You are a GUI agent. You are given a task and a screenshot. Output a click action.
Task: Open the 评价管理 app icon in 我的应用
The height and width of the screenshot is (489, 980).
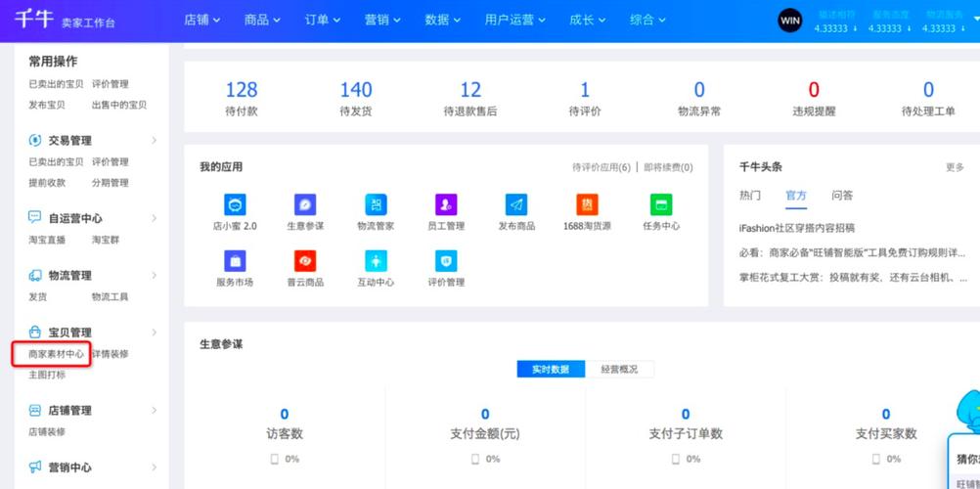coord(446,261)
